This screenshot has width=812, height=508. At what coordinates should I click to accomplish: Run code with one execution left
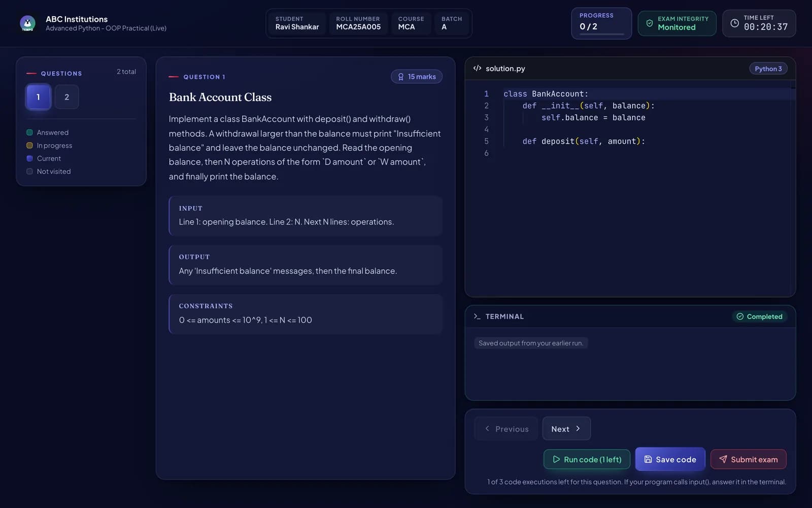point(587,459)
